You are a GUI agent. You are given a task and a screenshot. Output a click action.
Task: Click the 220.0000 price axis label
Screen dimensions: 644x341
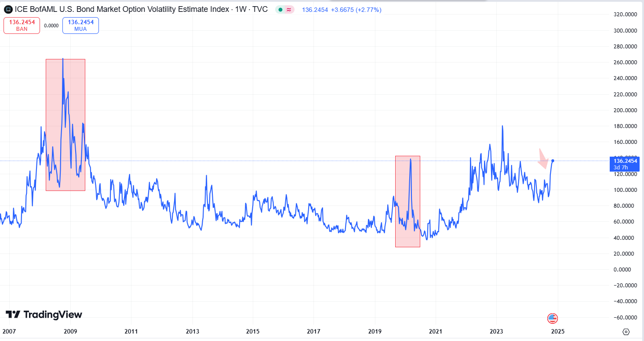(x=625, y=94)
